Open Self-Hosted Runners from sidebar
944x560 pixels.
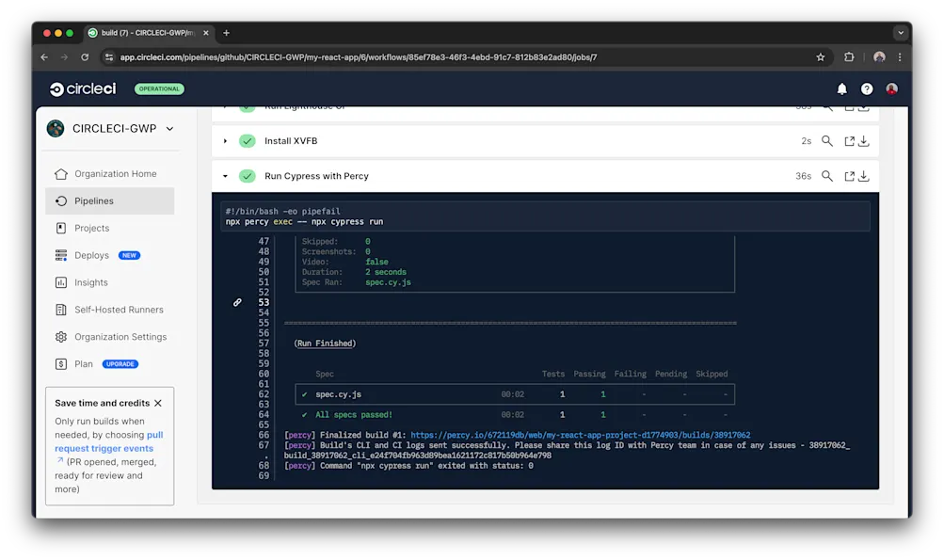[58, 309]
